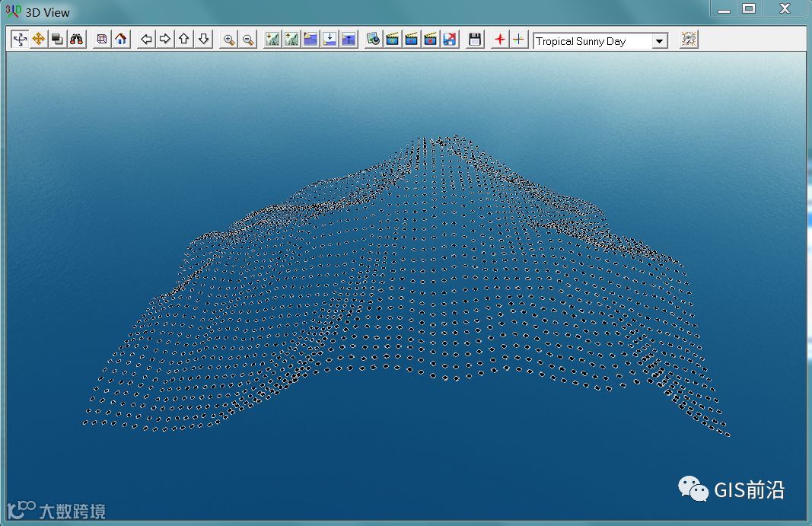Select the rotate view tool
812x526 pixels.
pos(20,40)
